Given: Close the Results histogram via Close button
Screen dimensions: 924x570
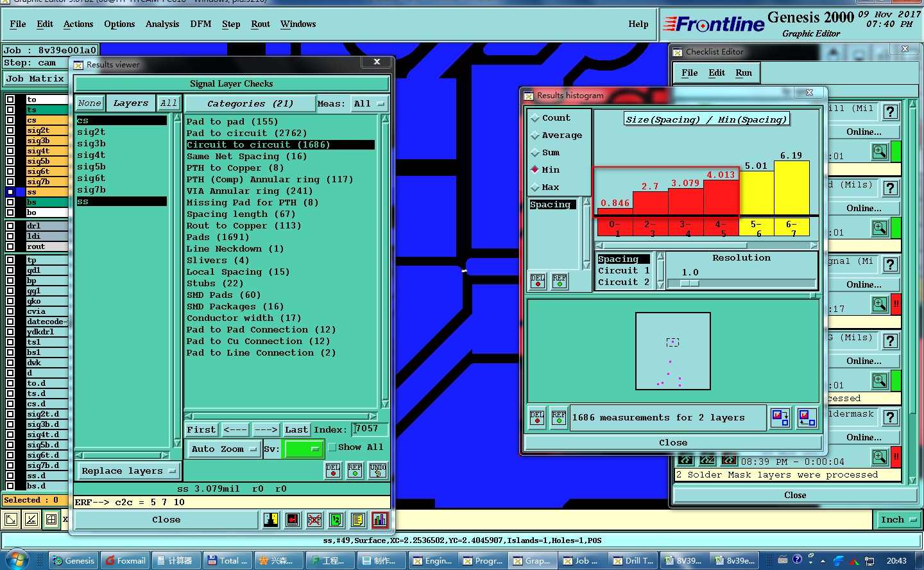Looking at the screenshot, I should point(673,443).
